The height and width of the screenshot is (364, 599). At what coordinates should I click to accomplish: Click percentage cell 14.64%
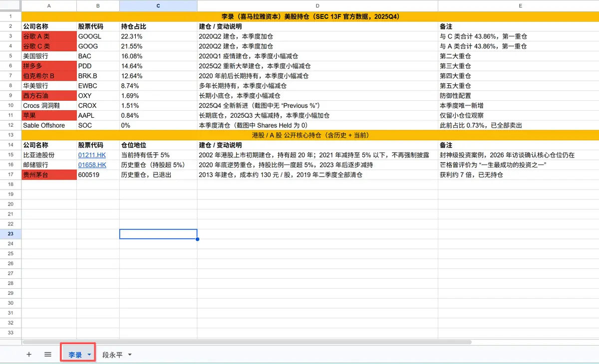(158, 66)
